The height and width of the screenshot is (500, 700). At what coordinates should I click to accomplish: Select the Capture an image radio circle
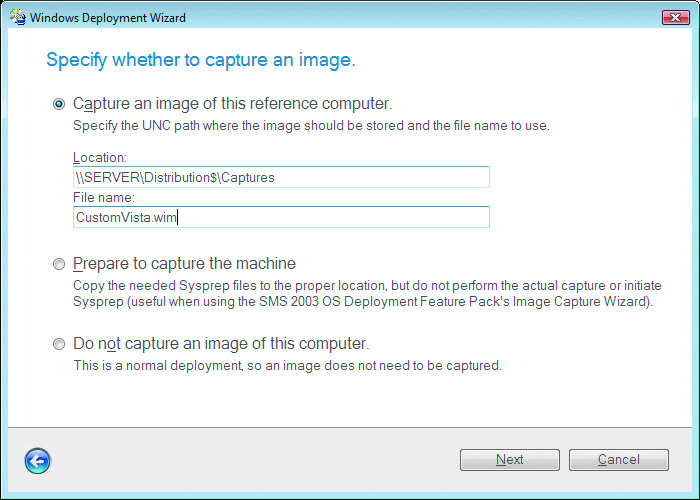[x=58, y=104]
